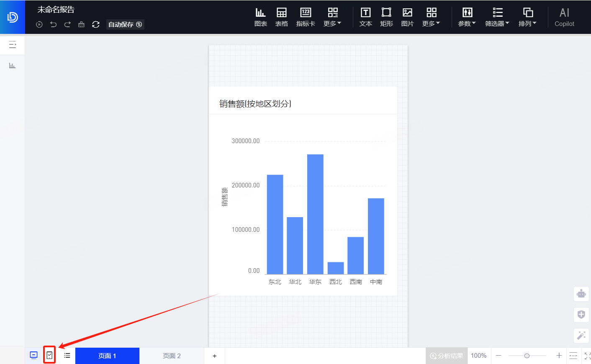This screenshot has height=364, width=591.
Task: Add a 矩形 rectangle shape
Action: [386, 17]
